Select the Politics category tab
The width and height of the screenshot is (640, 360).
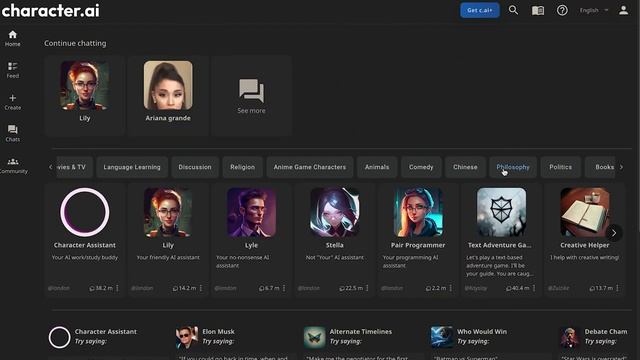tap(560, 167)
